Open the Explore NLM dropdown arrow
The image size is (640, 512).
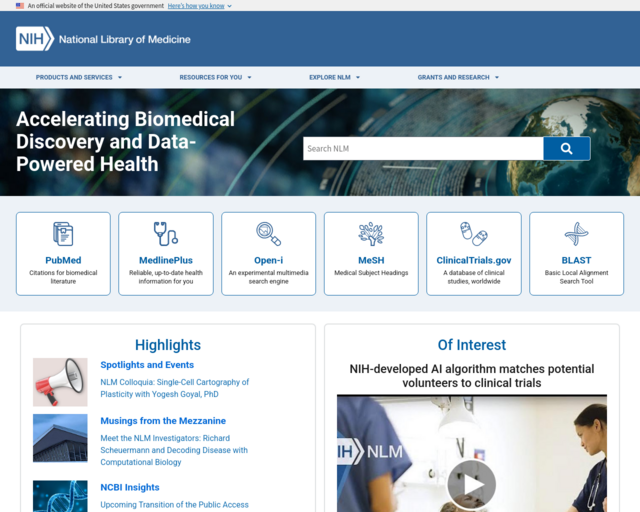pyautogui.click(x=358, y=77)
